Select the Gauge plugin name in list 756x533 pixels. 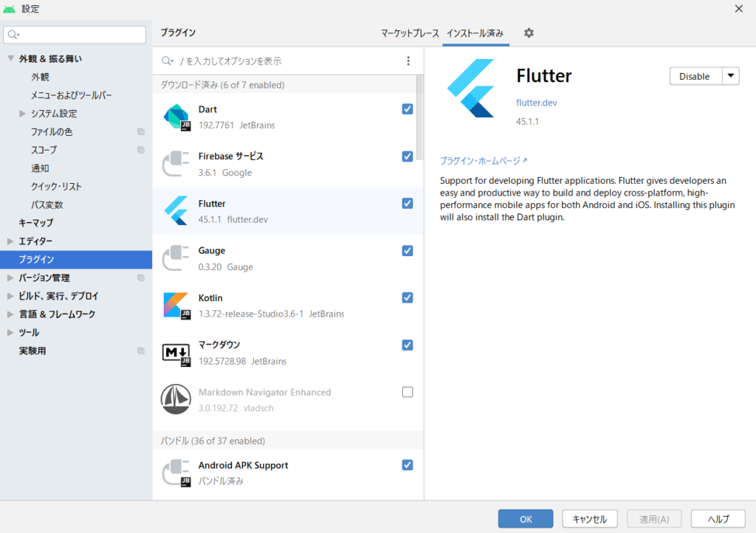(x=212, y=250)
